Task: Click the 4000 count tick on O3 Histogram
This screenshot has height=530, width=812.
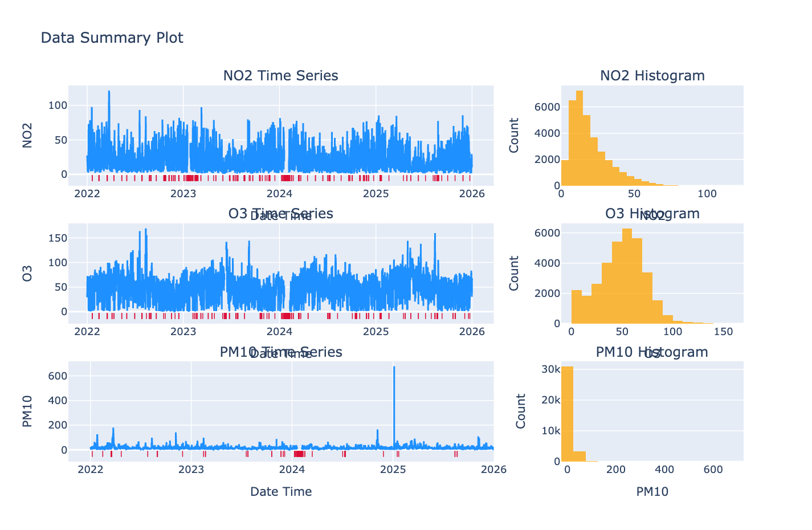Action: tap(546, 263)
